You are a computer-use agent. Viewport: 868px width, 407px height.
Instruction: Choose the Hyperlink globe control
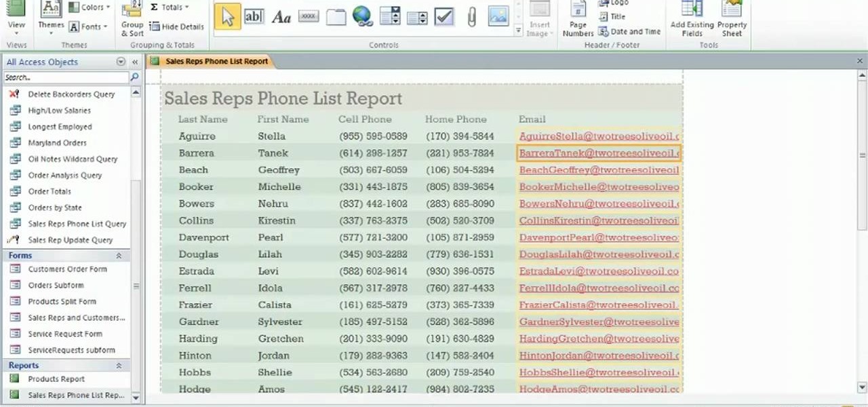click(x=362, y=16)
